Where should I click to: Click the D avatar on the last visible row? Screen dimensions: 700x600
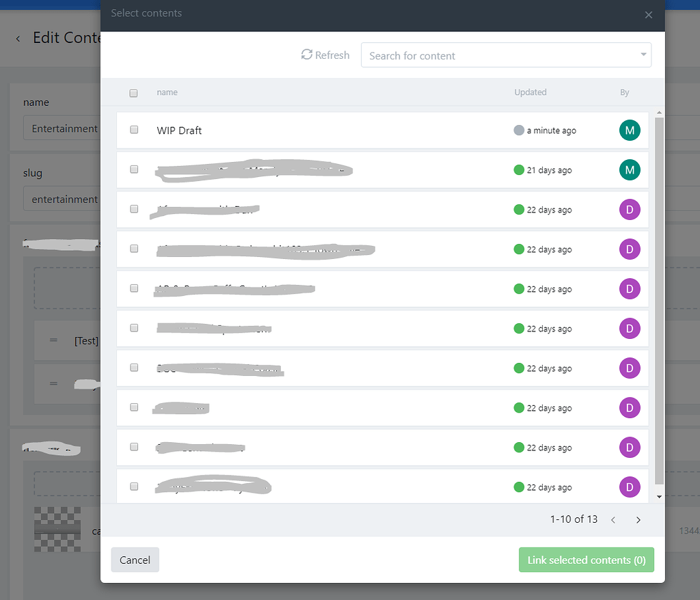[x=630, y=487]
